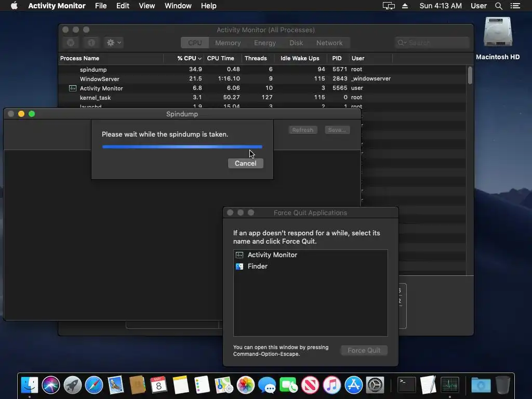Screen dimensions: 532x399
Task: Select kernel_task process row
Action: tap(262, 97)
